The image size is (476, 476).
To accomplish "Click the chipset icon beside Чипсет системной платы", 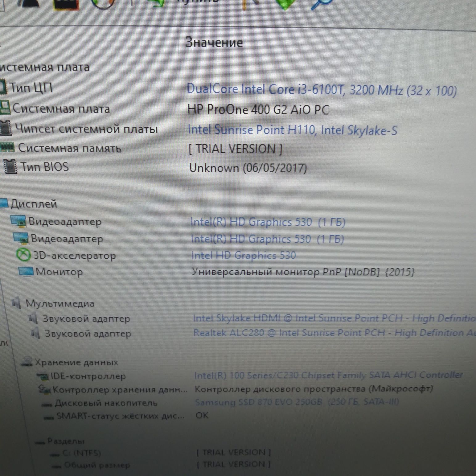I will 6,128.
